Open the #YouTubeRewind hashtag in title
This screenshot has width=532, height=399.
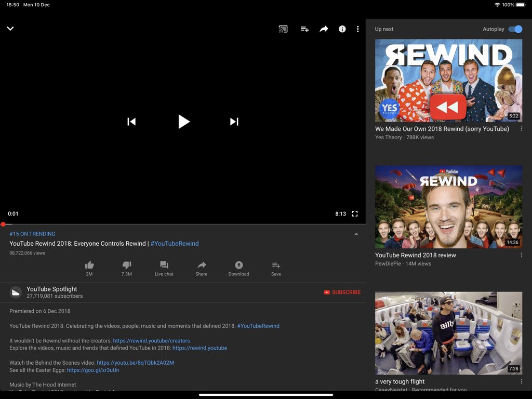pos(175,244)
